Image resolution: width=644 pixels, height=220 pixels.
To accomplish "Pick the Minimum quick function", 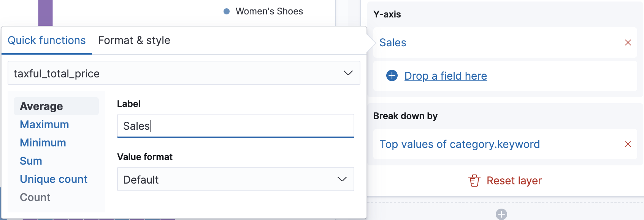I will [43, 143].
